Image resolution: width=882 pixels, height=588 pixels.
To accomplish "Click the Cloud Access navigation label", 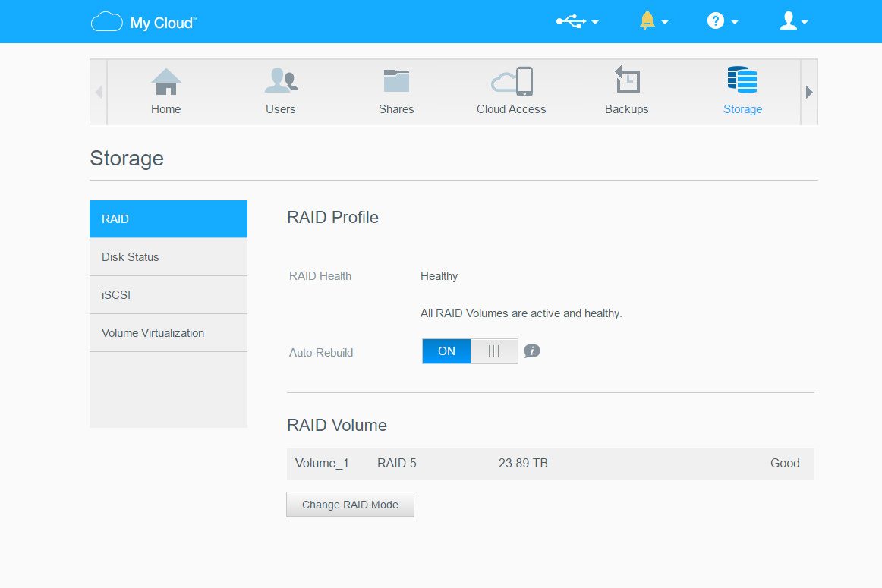I will click(512, 109).
